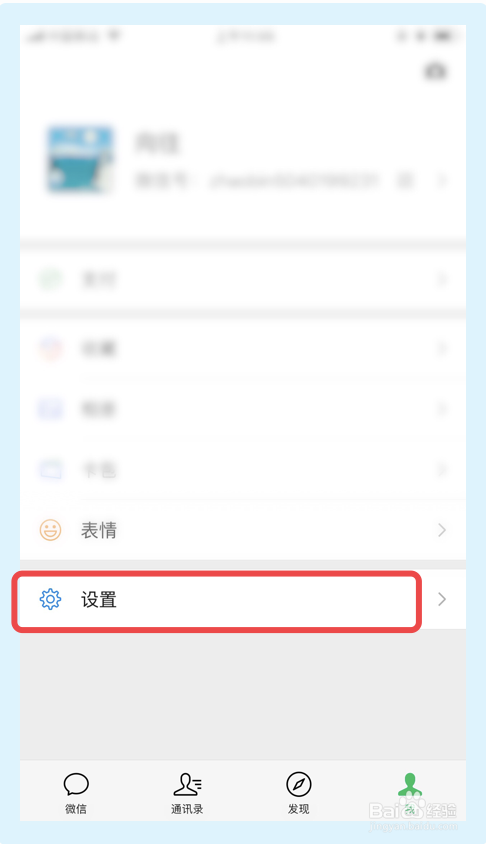Select the green person Me tab
This screenshot has height=844, width=486.
coord(410,793)
